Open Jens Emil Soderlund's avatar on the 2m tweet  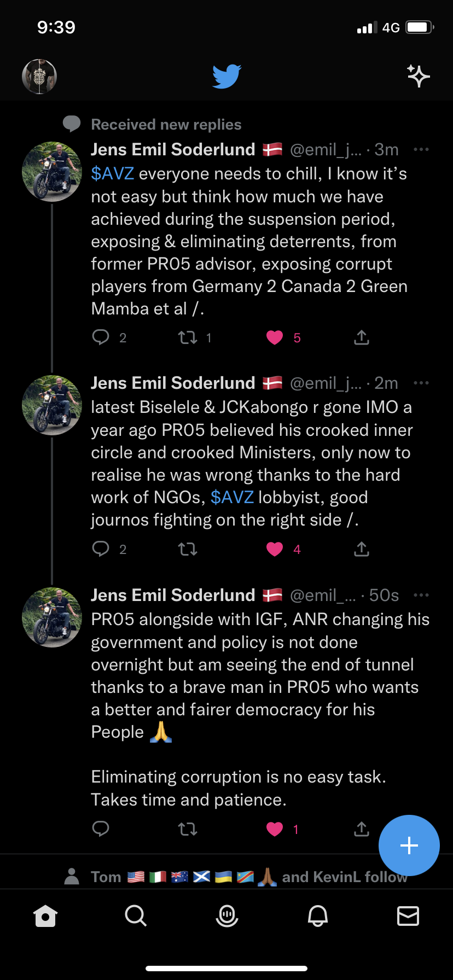(x=52, y=405)
